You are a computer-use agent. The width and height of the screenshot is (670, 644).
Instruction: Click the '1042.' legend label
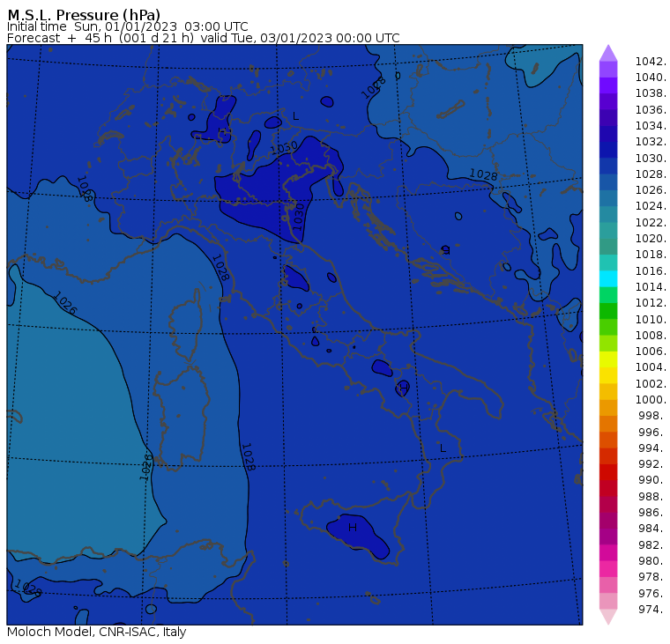[651, 61]
